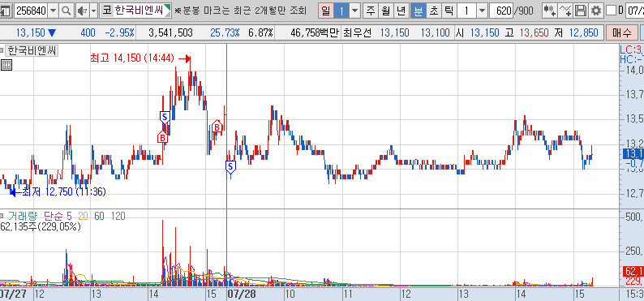644x301 pixels.
Task: Click the 25.73% volume ratio value
Action: click(225, 32)
